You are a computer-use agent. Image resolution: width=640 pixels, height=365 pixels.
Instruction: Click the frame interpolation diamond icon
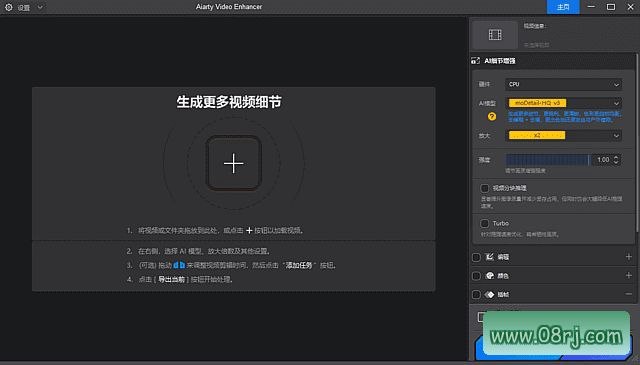[490, 294]
